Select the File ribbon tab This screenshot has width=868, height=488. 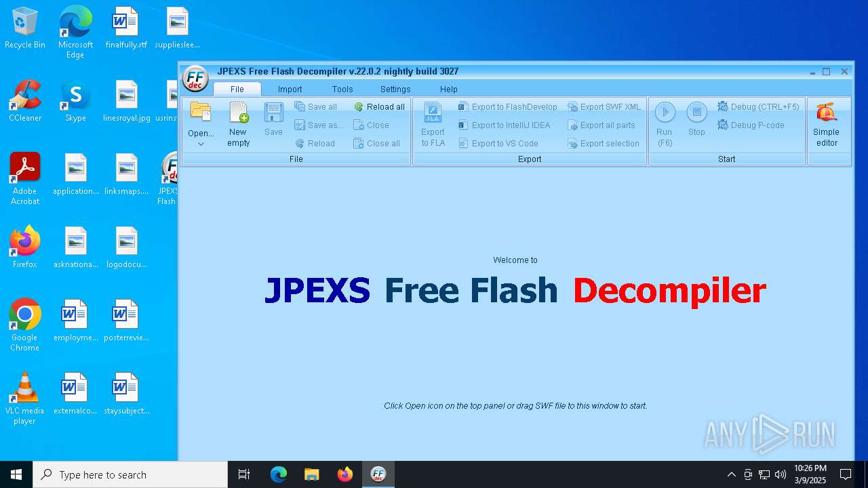237,89
